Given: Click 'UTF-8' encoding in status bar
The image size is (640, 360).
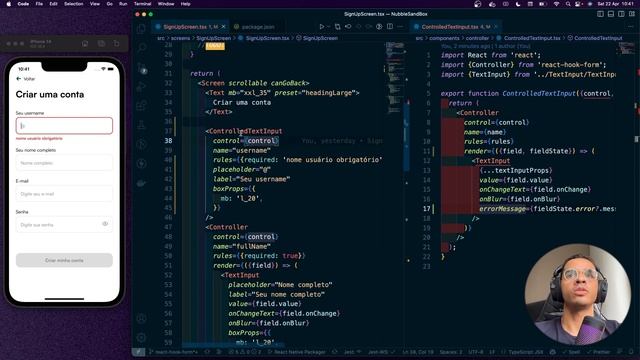Looking at the screenshot, I should (476, 352).
